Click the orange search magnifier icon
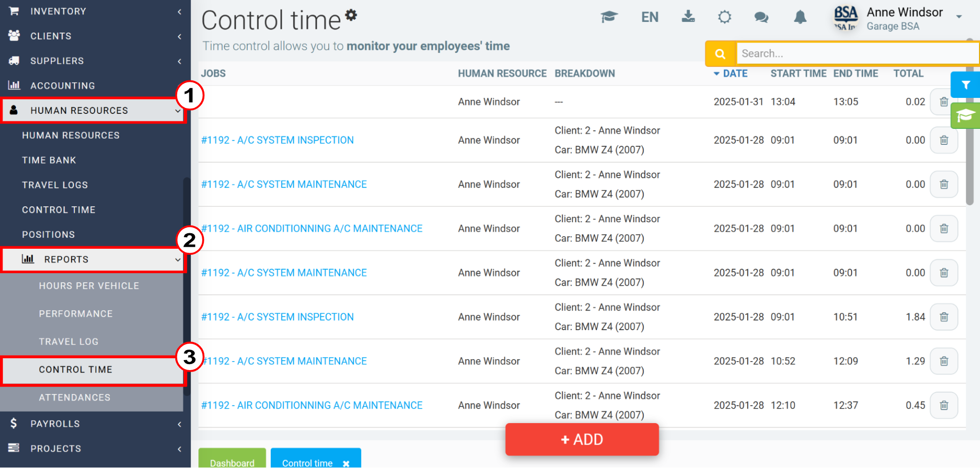Image resolution: width=980 pixels, height=468 pixels. [720, 53]
